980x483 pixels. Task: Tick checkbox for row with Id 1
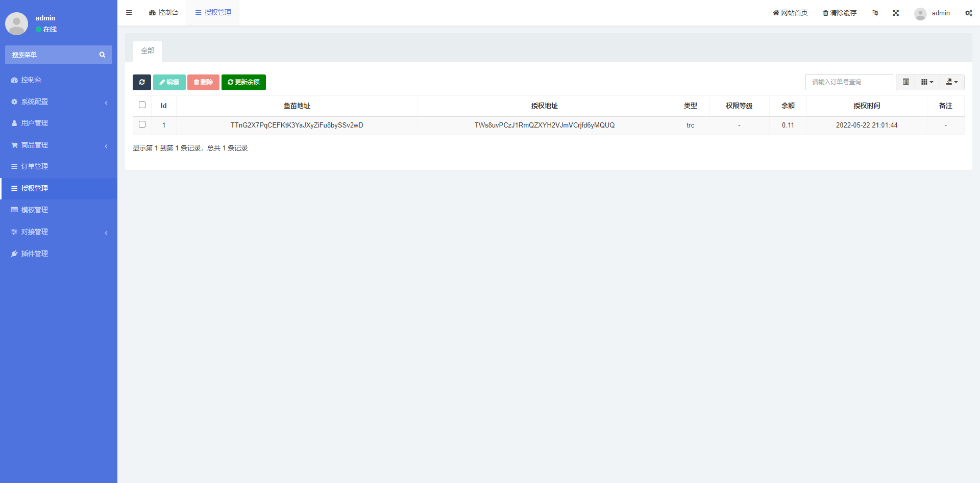142,124
